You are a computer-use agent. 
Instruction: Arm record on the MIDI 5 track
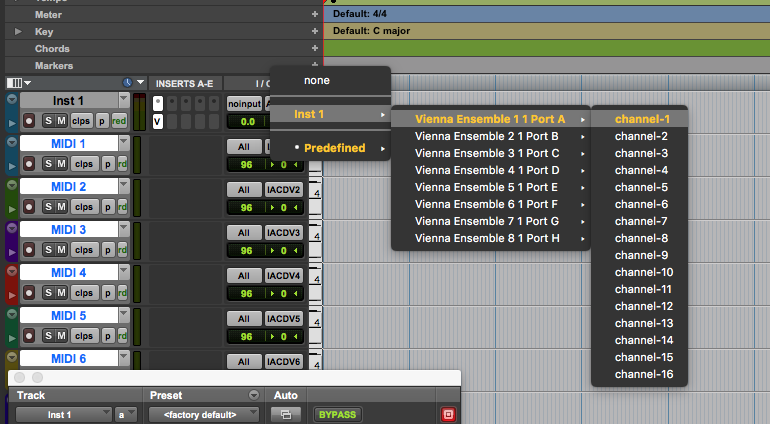pyautogui.click(x=29, y=336)
